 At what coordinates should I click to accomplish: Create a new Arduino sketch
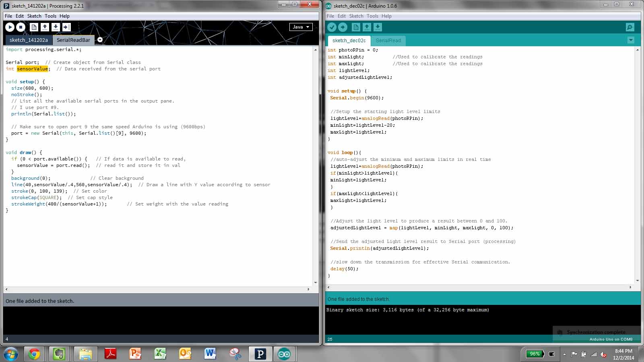(x=356, y=27)
